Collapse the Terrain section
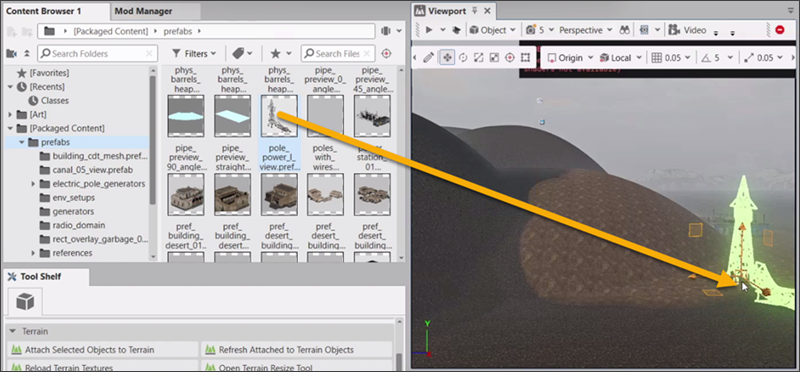 (12, 331)
